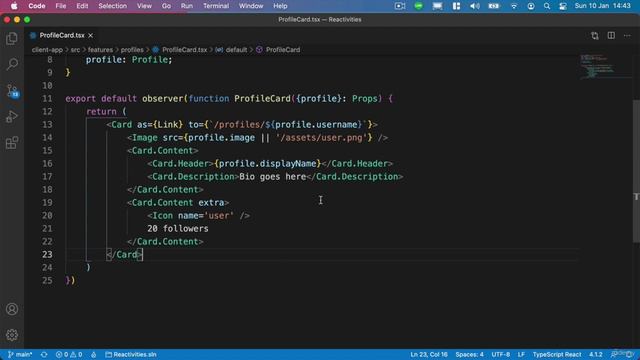Click the editor vertical scrollbar
This screenshot has height=360, width=640.
636,170
